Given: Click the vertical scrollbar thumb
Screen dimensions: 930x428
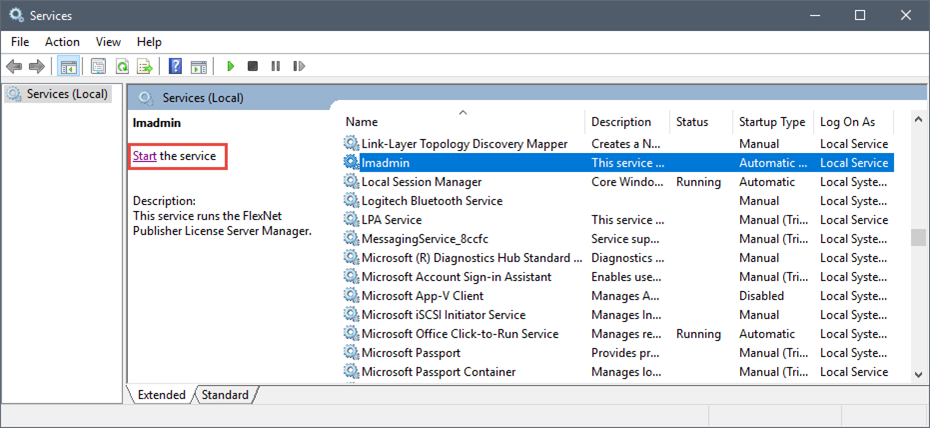Looking at the screenshot, I should coord(918,238).
